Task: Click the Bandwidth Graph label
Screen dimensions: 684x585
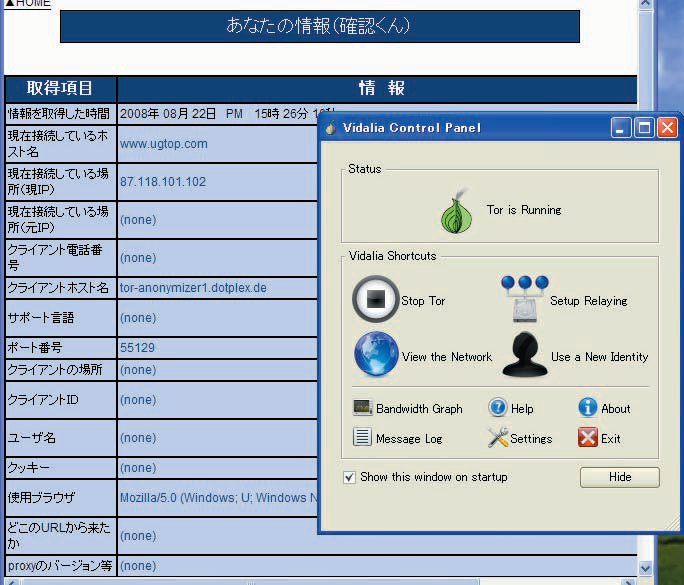Action: coord(419,409)
